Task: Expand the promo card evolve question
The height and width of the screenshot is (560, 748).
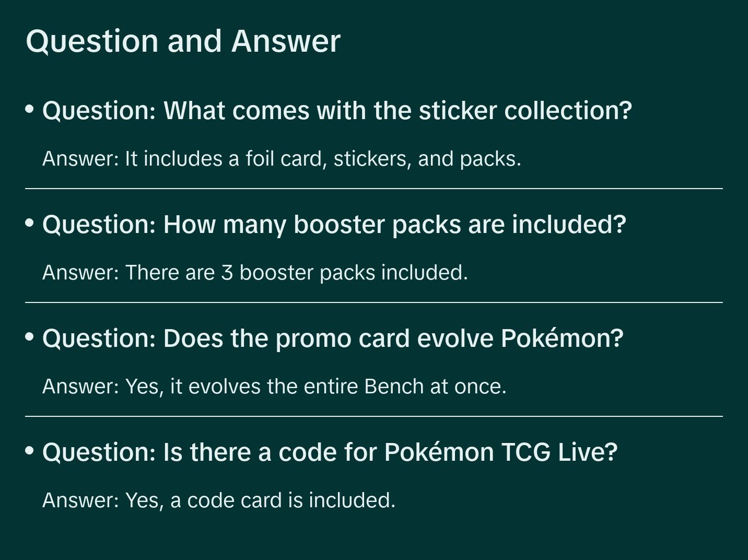Action: pyautogui.click(x=333, y=339)
